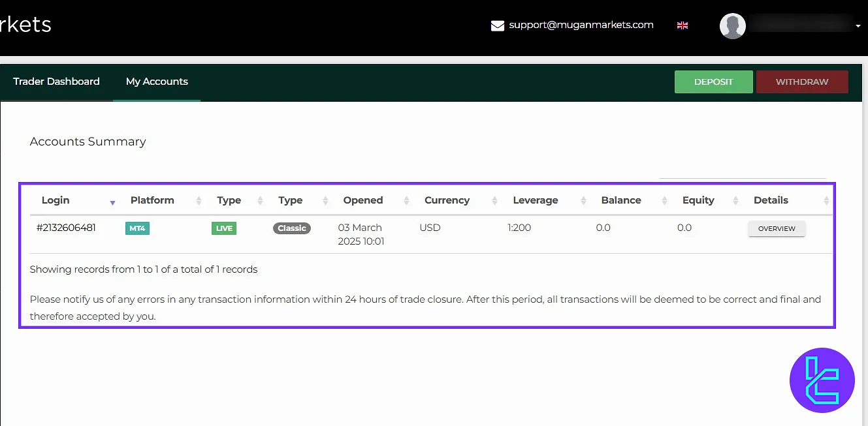Open the account OVERVIEW details

pyautogui.click(x=776, y=229)
